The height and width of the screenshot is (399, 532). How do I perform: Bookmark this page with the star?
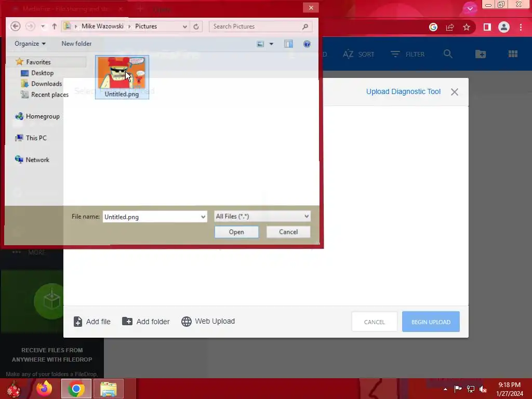pyautogui.click(x=467, y=27)
